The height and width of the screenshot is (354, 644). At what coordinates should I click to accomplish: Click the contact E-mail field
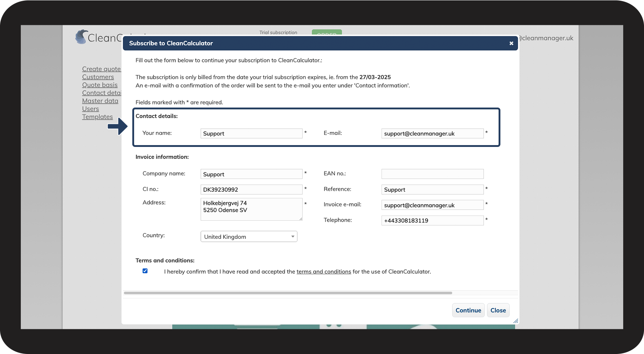point(432,133)
